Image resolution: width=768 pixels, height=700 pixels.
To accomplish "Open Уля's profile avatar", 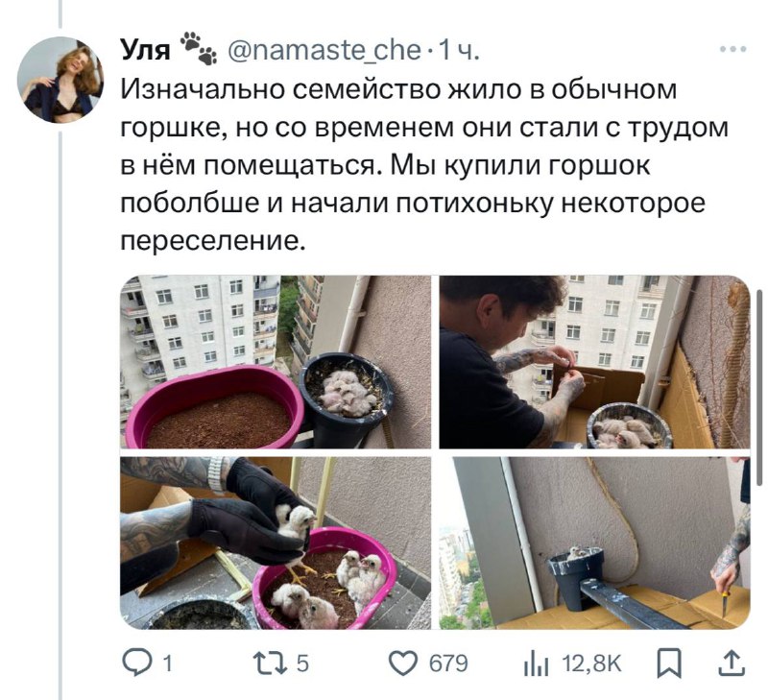I will click(60, 80).
